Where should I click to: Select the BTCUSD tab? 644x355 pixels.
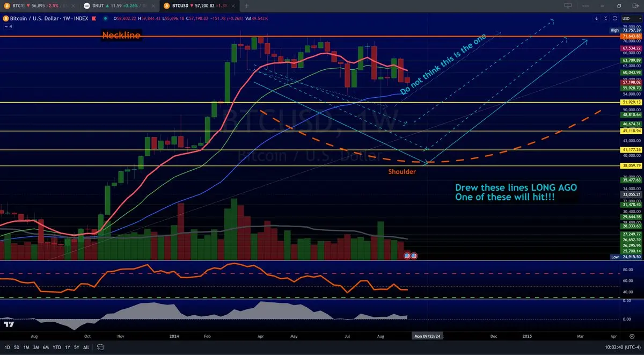tap(199, 6)
